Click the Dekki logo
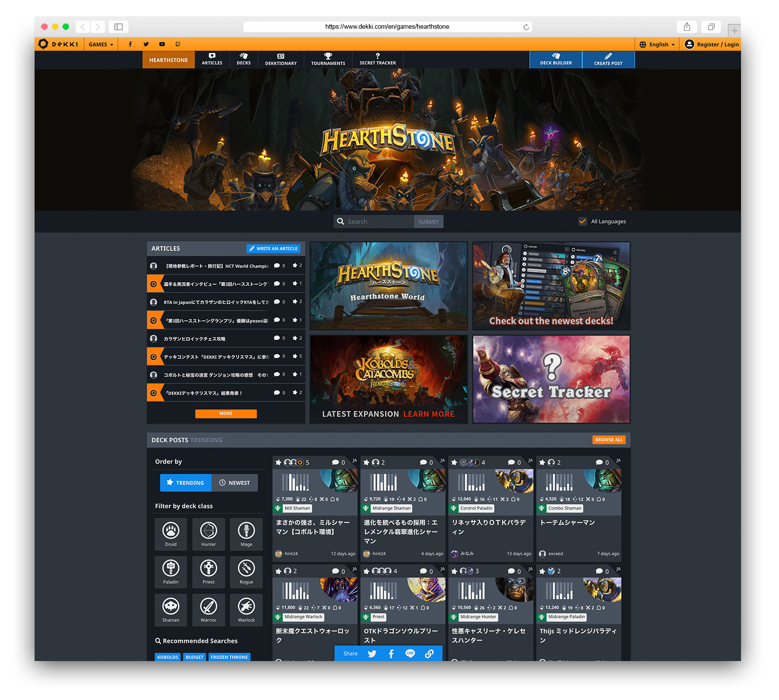The width and height of the screenshot is (779, 700). 58,44
